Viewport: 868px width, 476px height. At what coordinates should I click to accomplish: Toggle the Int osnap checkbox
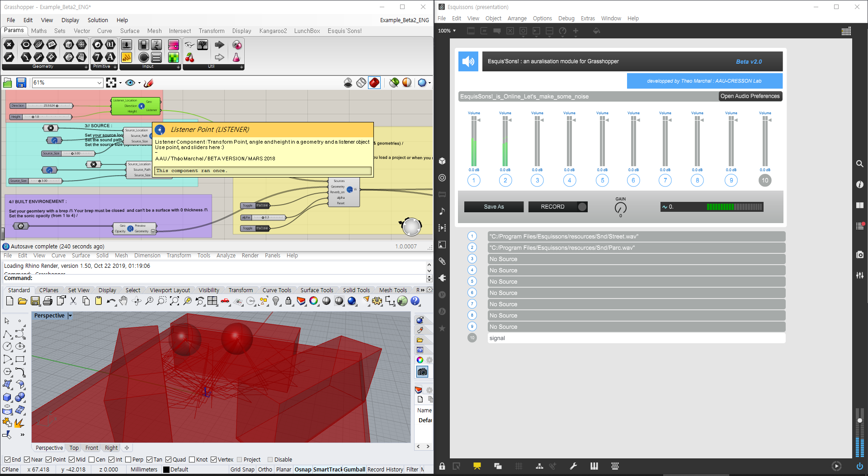click(x=111, y=459)
